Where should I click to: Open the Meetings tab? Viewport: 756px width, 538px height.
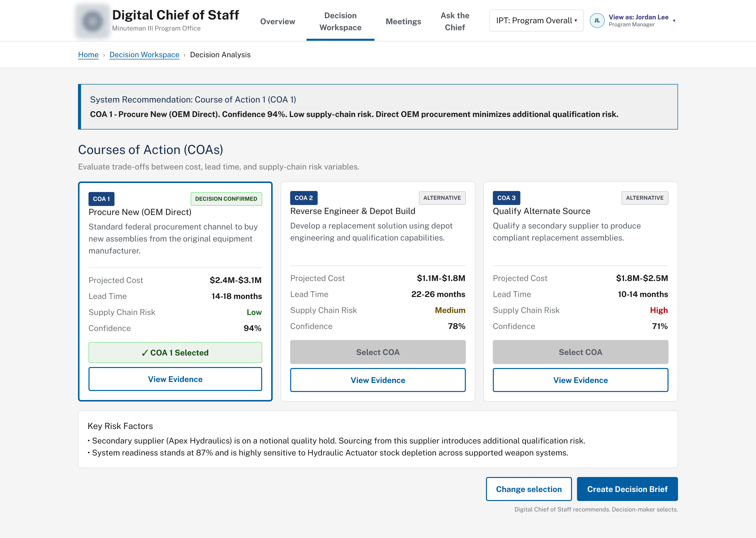(x=403, y=21)
